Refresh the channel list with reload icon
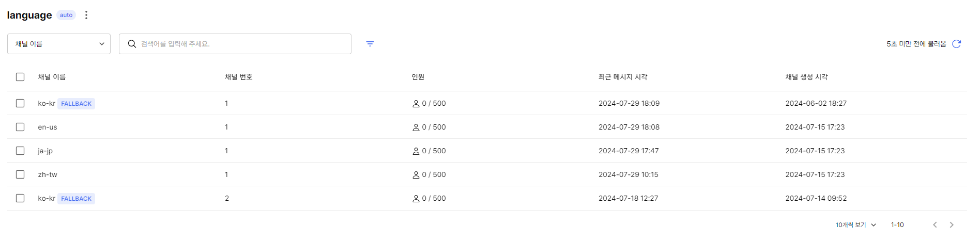This screenshot has height=241, width=980. click(956, 44)
